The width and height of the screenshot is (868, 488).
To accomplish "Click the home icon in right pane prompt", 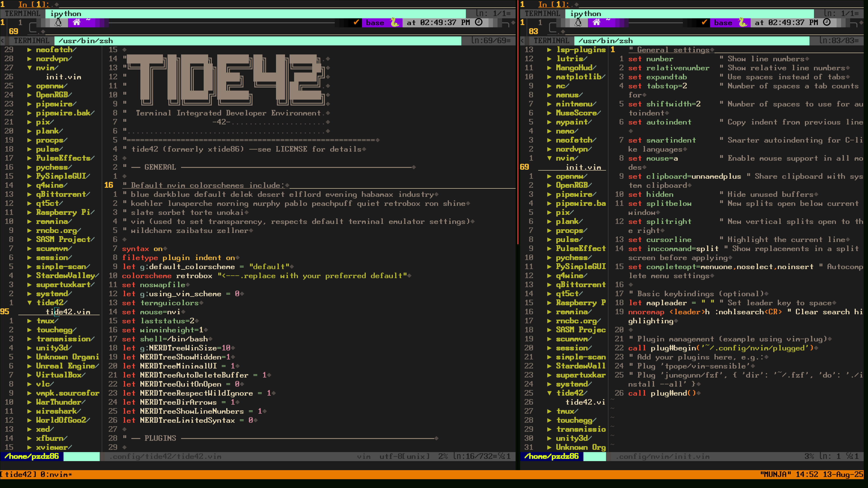I will click(x=597, y=22).
